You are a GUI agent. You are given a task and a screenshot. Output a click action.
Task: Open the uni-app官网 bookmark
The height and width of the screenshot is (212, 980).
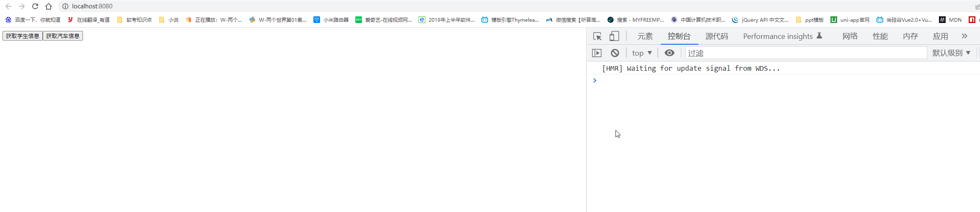(850, 20)
